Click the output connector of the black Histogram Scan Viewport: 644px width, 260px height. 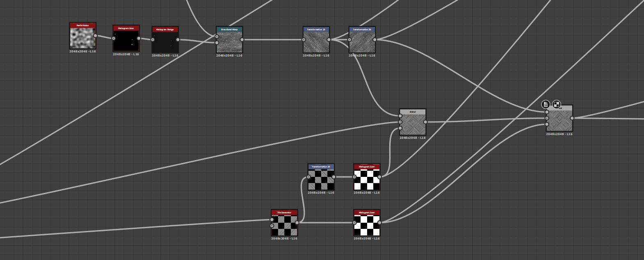click(139, 38)
